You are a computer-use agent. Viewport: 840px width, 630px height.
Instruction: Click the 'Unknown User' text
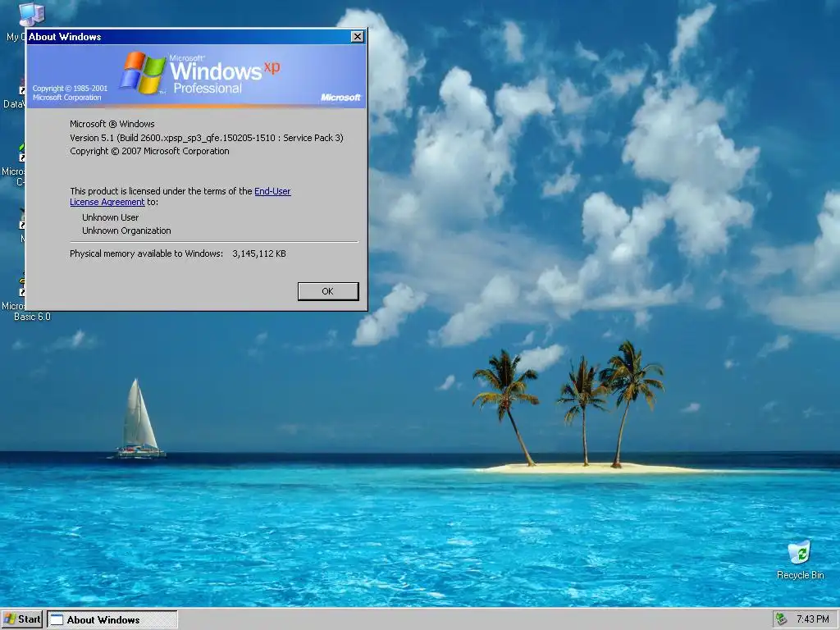pyautogui.click(x=111, y=217)
